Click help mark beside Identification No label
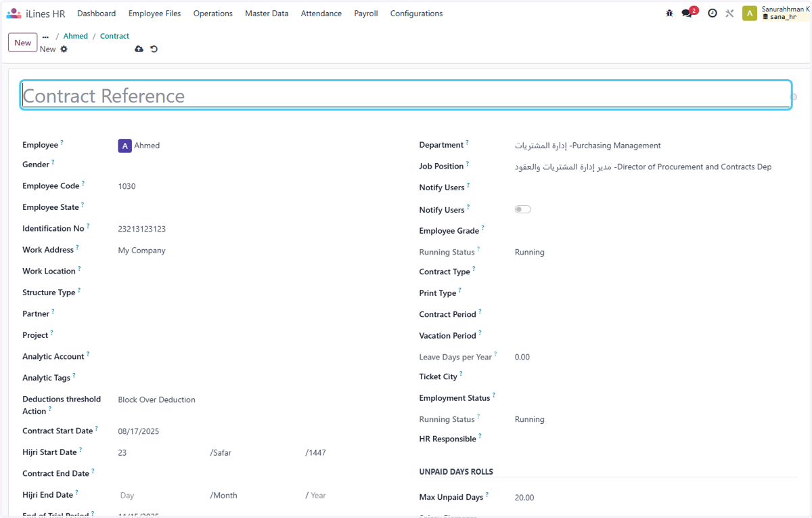812x518 pixels. pos(88,225)
